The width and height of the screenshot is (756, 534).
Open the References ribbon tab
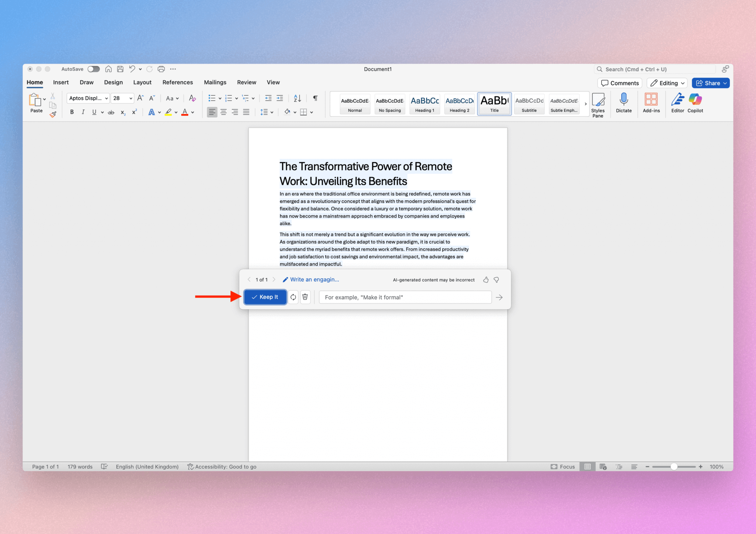click(x=178, y=82)
